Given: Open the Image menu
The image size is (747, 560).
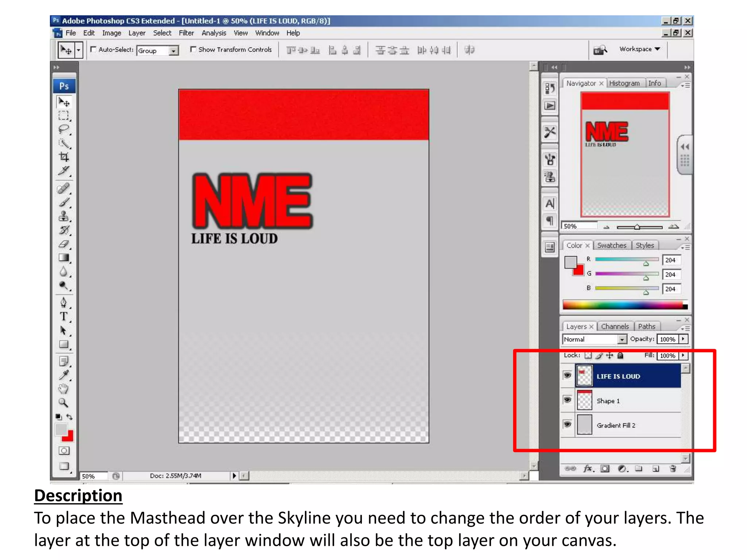Looking at the screenshot, I should click(112, 33).
